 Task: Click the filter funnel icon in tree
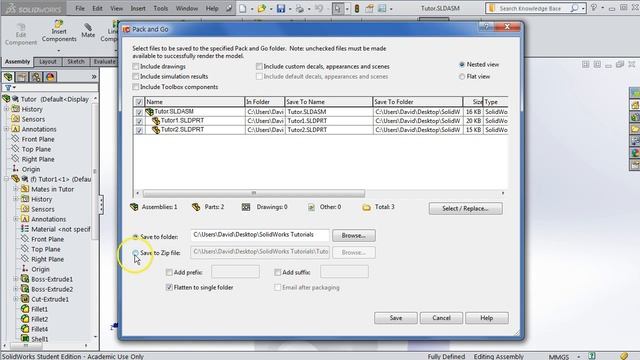[8, 87]
